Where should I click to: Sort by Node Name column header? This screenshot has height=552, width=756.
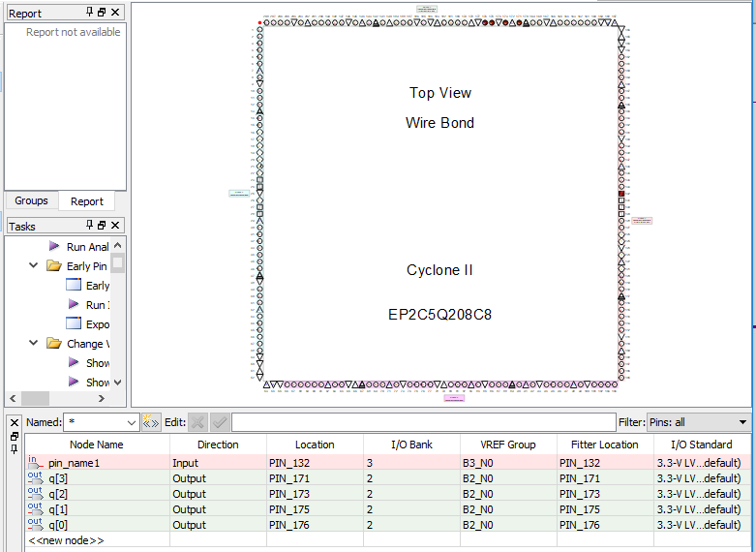pyautogui.click(x=97, y=445)
